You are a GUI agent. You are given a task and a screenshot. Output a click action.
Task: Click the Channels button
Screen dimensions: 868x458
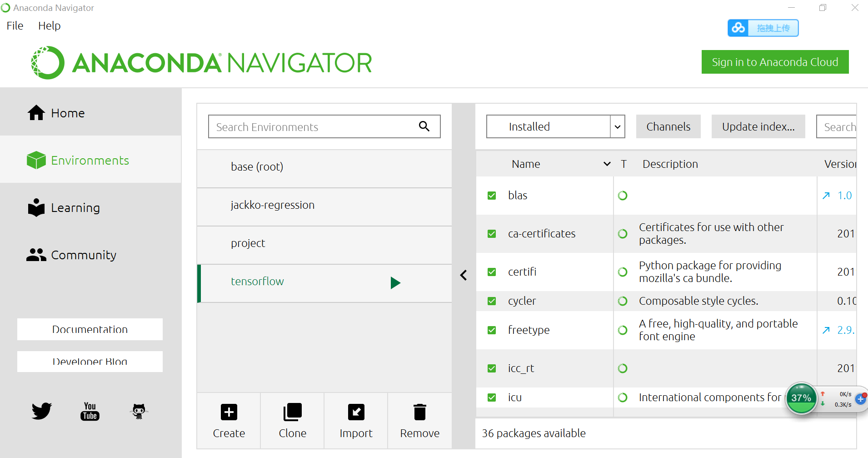(x=668, y=126)
